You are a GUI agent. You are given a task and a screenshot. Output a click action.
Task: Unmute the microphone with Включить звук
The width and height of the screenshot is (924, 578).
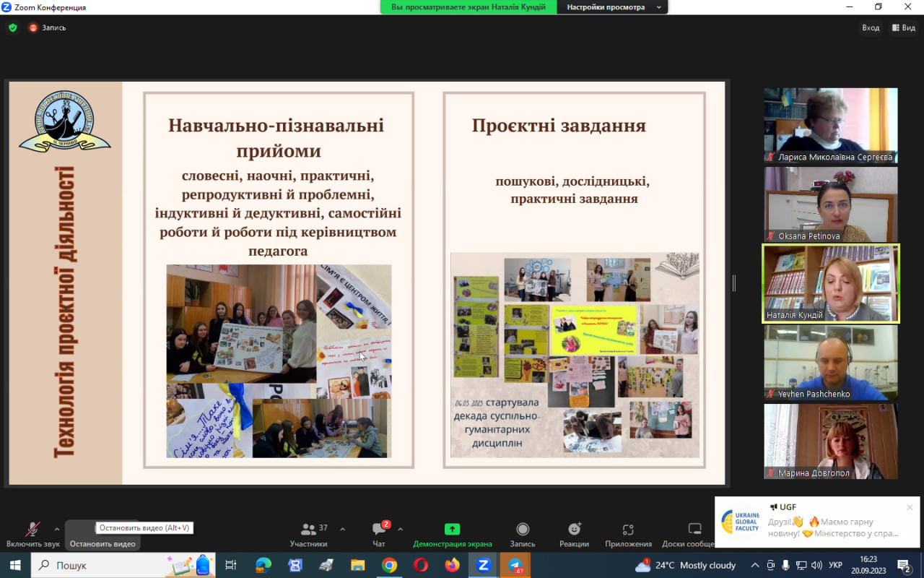[x=32, y=533]
